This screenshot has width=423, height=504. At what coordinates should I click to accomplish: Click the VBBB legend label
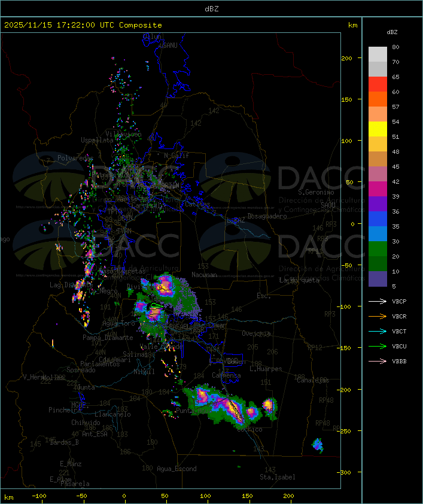tap(399, 362)
